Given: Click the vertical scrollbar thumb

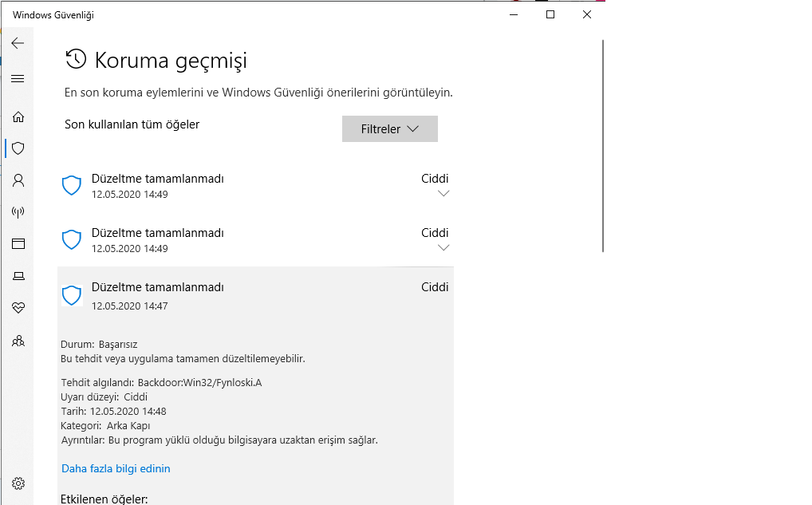Looking at the screenshot, I should pyautogui.click(x=603, y=144).
